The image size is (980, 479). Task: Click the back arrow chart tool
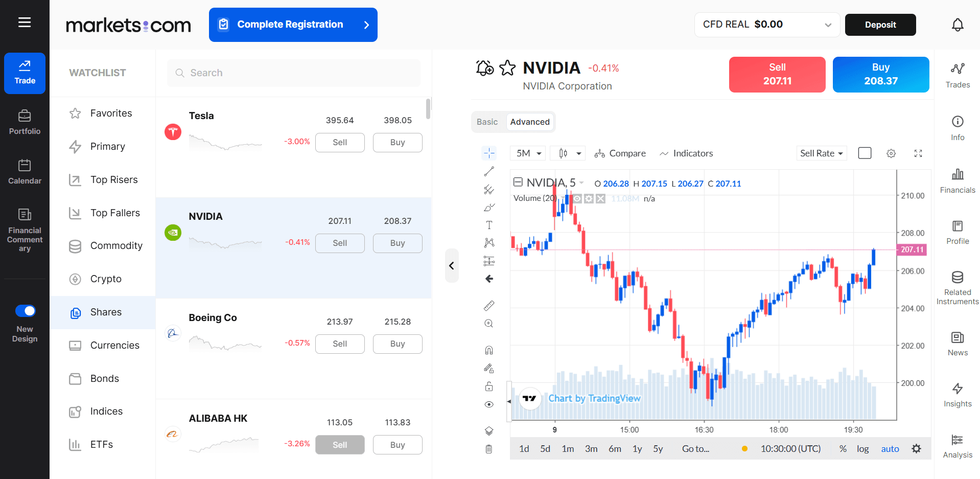(x=489, y=279)
